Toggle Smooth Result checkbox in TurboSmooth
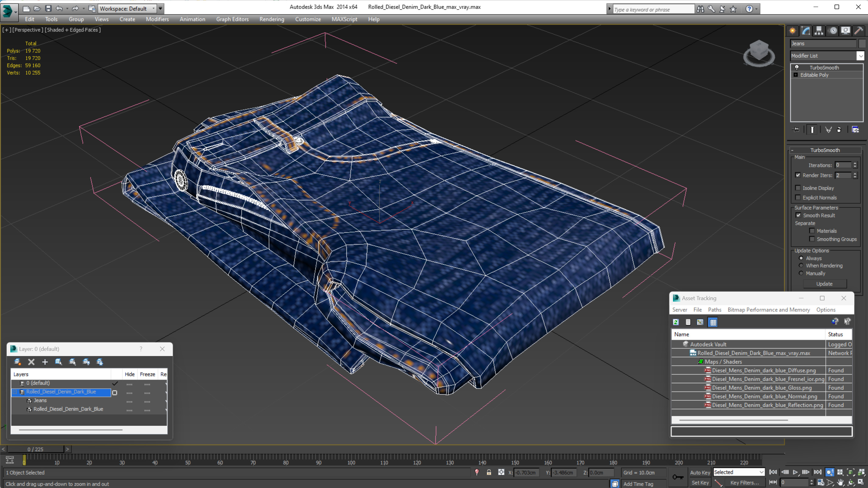 click(798, 215)
